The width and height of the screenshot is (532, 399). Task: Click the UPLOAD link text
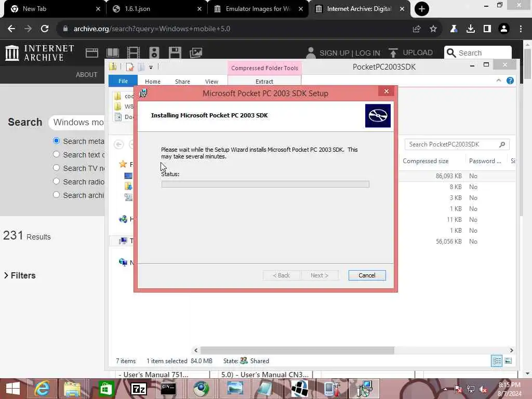(x=418, y=53)
